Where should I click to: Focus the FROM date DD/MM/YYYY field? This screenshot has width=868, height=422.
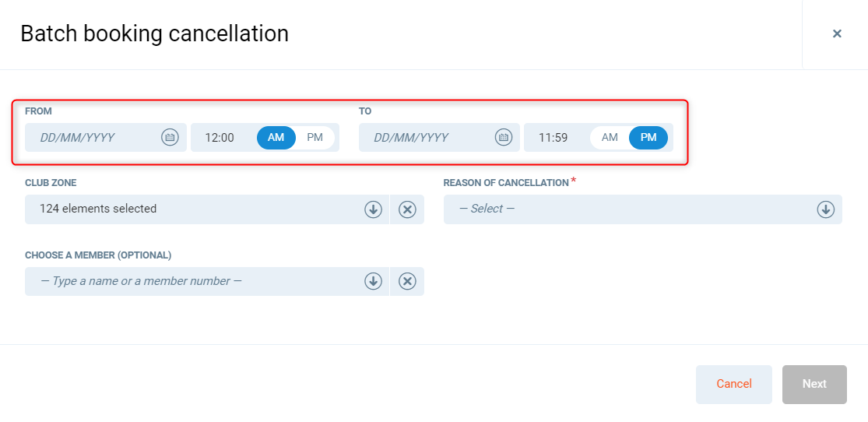pyautogui.click(x=93, y=138)
